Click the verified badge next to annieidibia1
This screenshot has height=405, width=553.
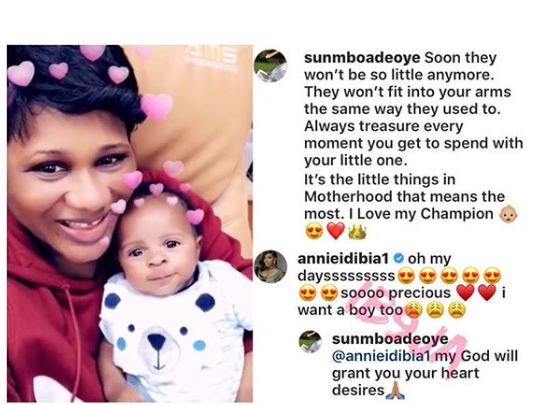[x=399, y=259]
